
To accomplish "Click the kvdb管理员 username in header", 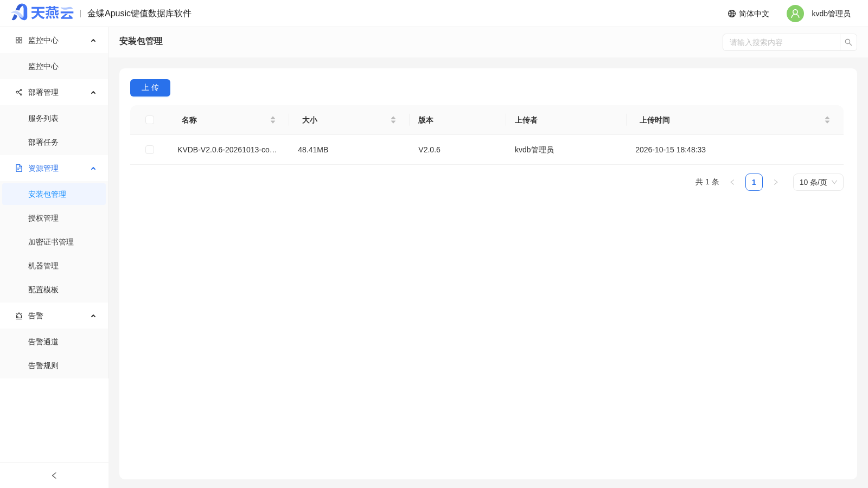I will pyautogui.click(x=831, y=14).
